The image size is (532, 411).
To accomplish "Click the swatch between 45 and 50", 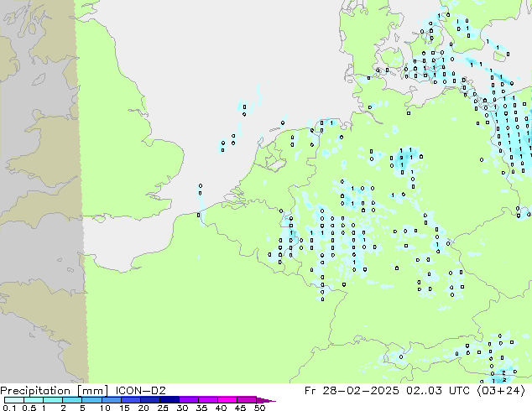I will coord(248,400).
